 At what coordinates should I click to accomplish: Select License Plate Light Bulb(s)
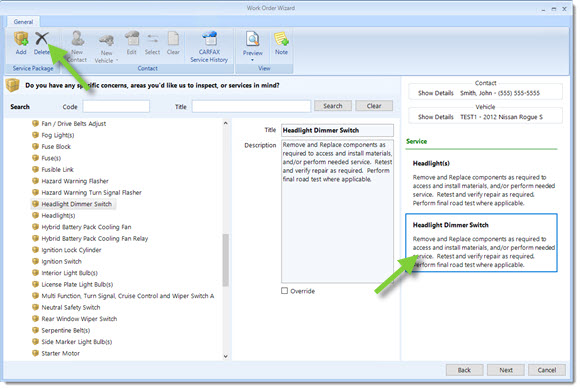[72, 284]
